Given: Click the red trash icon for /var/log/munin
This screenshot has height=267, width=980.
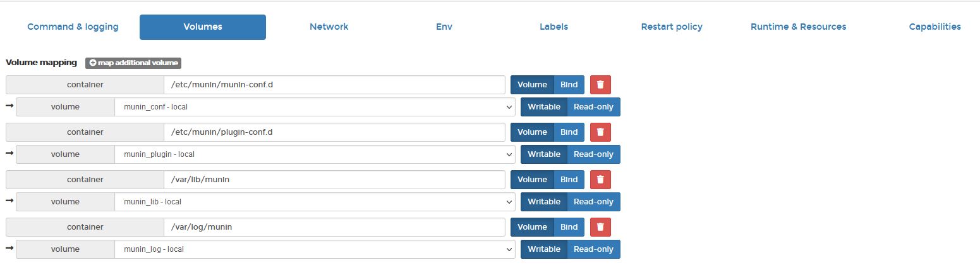Looking at the screenshot, I should [x=600, y=227].
